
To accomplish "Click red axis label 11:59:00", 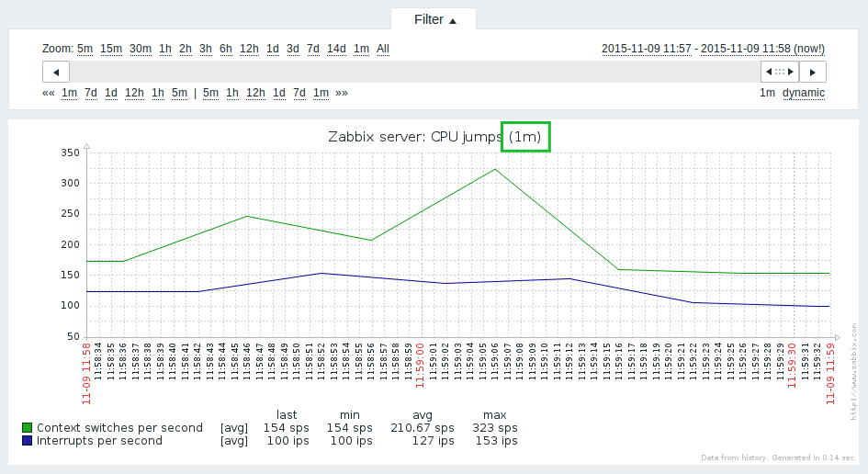I will [420, 366].
